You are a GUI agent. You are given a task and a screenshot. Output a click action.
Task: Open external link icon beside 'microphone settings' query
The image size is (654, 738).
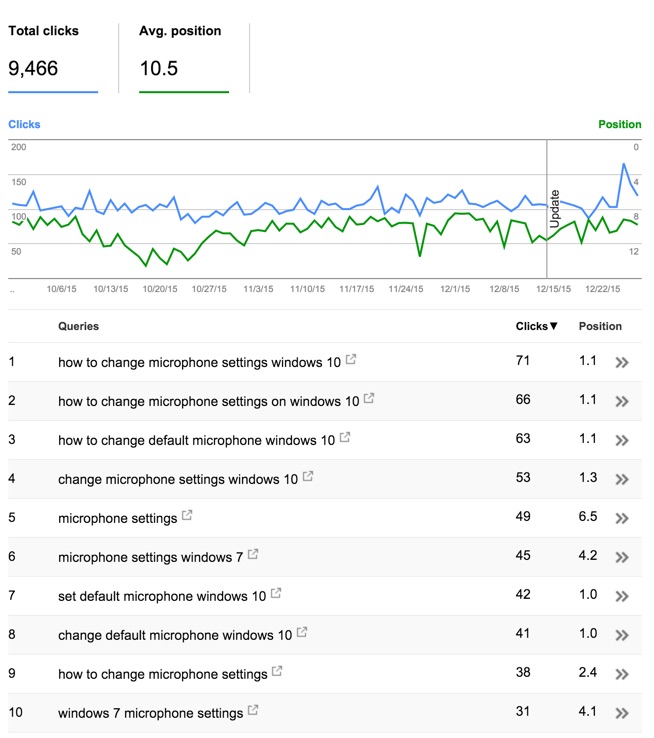pyautogui.click(x=187, y=516)
